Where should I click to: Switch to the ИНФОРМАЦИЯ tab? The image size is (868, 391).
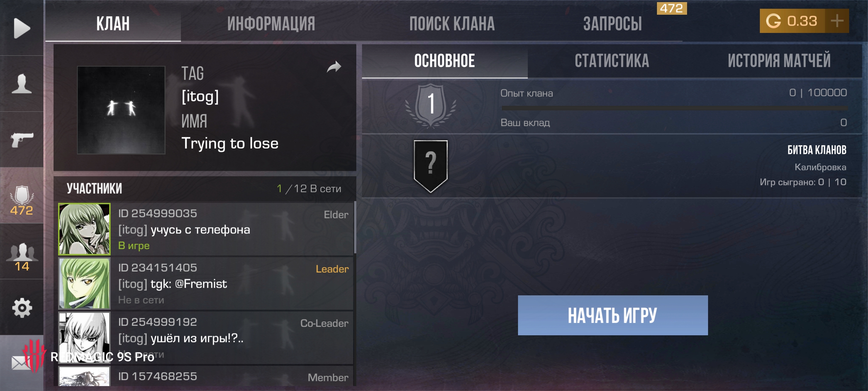271,24
